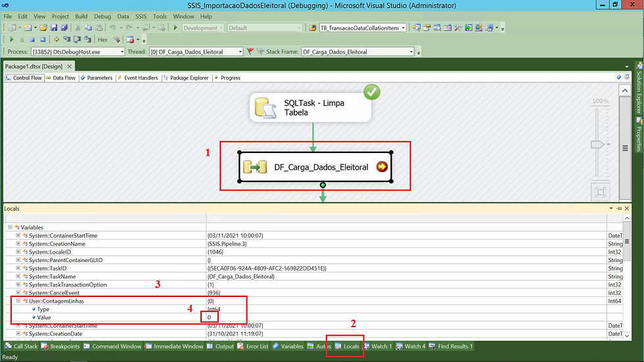
Task: Switch to the Parameters tab
Action: point(97,78)
